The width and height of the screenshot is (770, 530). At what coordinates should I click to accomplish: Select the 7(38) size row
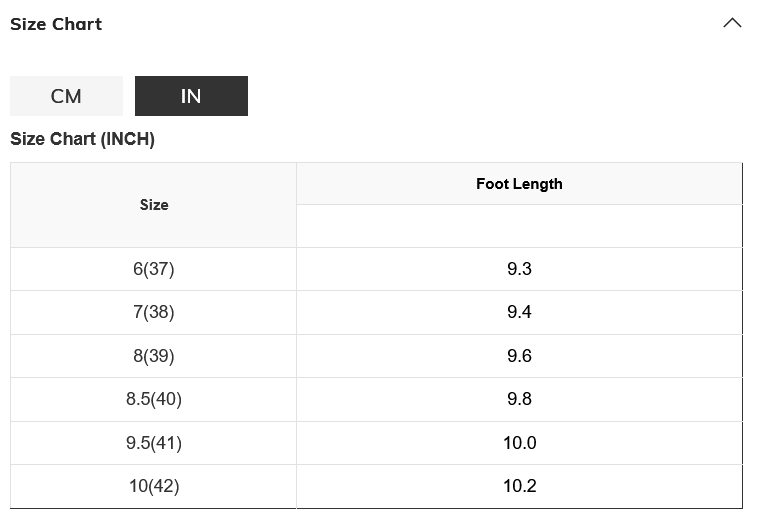coord(154,312)
